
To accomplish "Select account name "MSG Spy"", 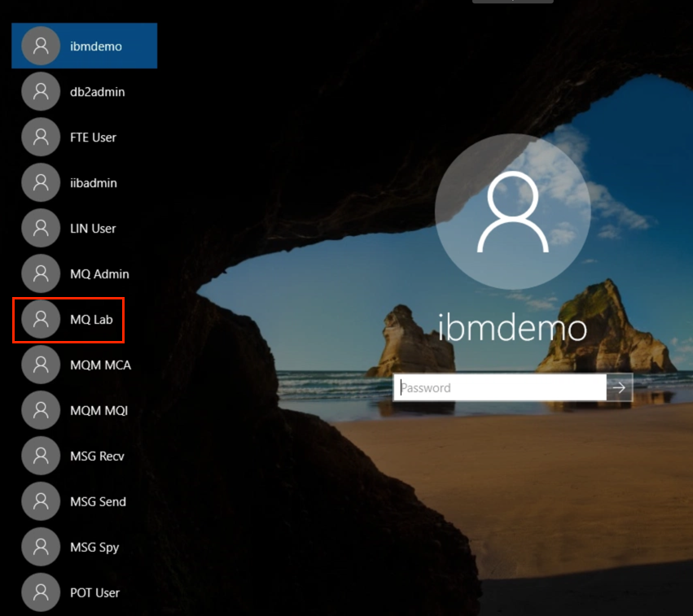I will point(94,547).
